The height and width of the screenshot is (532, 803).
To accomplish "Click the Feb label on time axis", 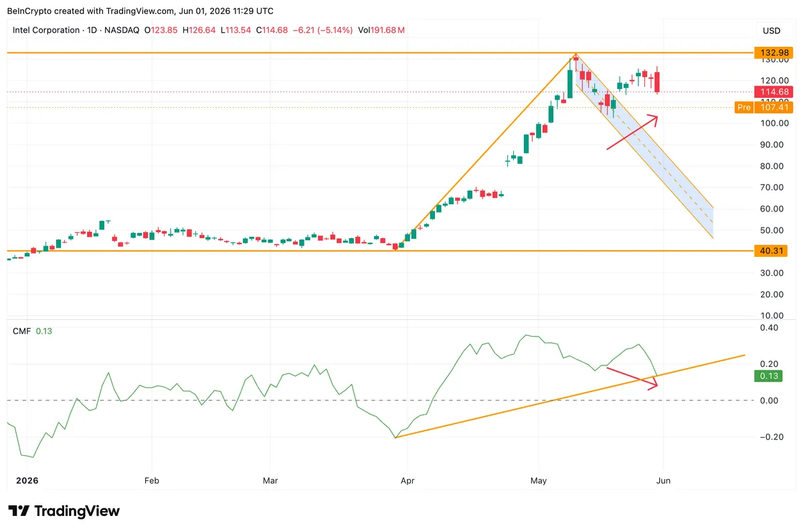I will (x=152, y=480).
